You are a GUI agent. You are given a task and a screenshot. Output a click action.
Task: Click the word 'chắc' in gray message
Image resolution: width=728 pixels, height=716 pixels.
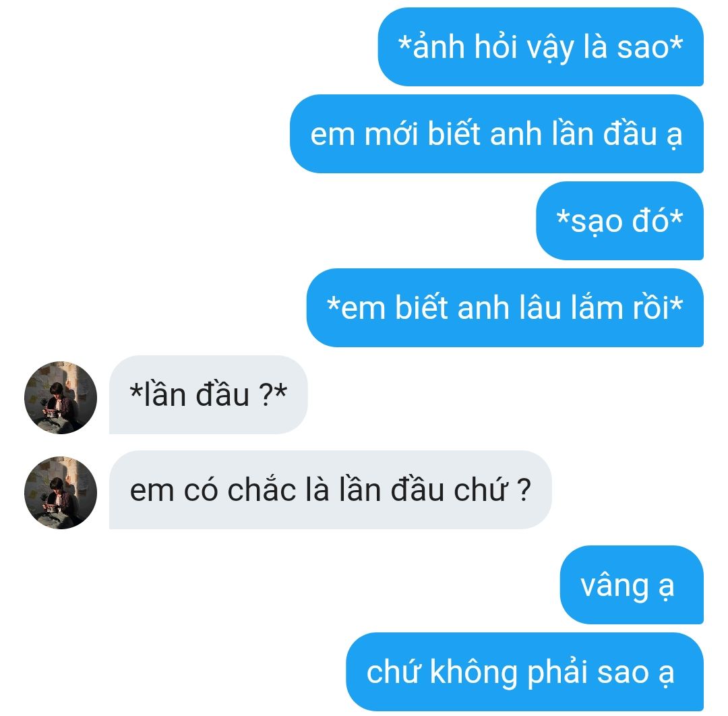[262, 489]
